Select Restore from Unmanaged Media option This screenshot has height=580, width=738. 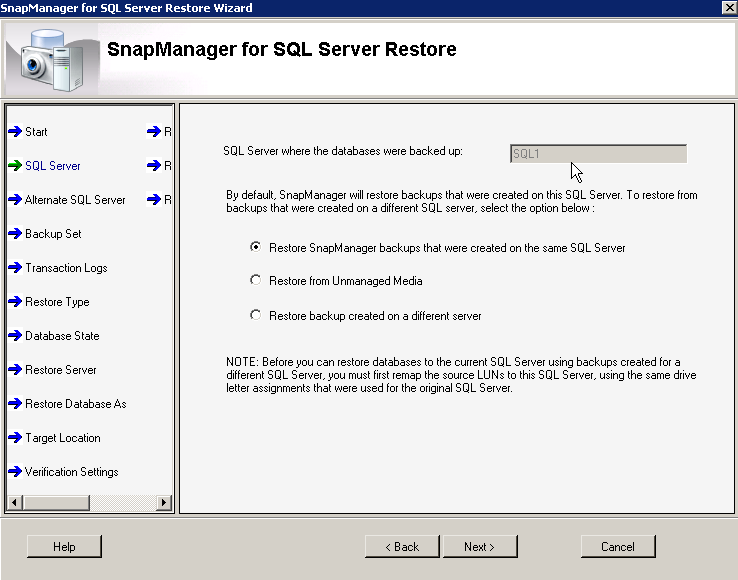[x=256, y=281]
